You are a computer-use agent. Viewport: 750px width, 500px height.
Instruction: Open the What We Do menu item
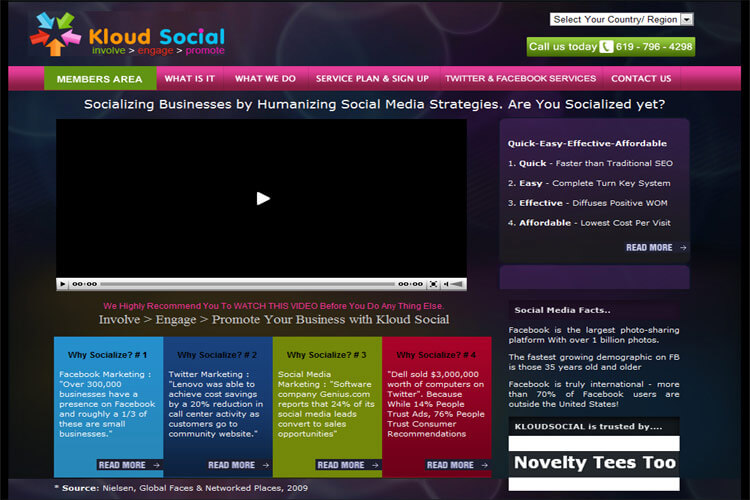click(x=265, y=78)
